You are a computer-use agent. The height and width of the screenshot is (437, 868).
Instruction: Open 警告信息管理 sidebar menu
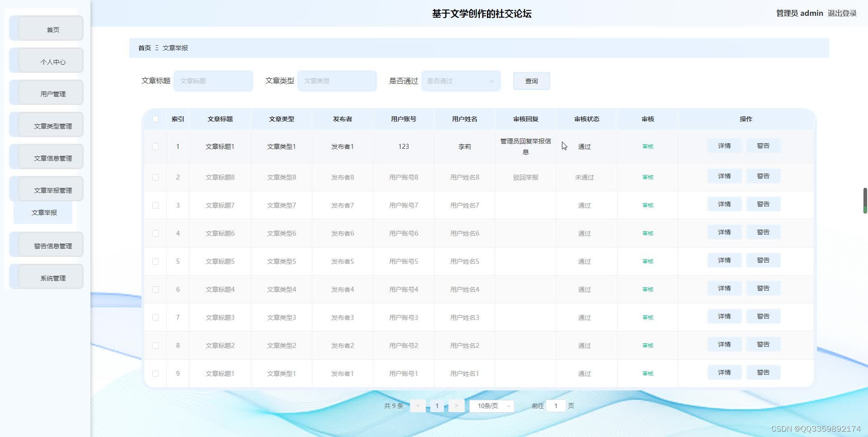click(47, 245)
